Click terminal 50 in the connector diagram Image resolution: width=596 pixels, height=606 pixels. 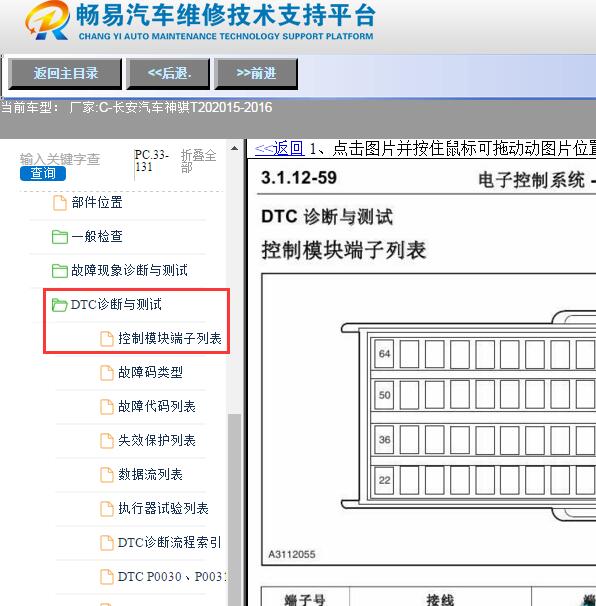point(384,395)
